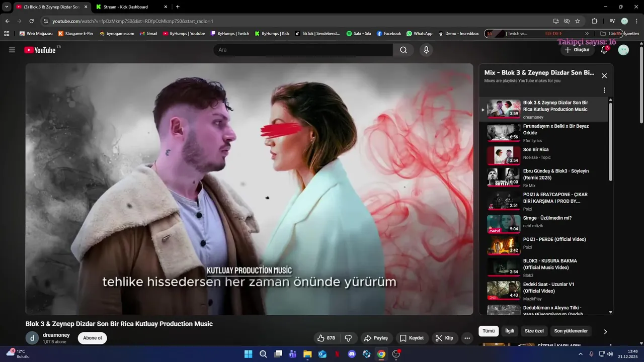Open the Windows Start menu
Viewport: 644px width, 362px height.
(x=249, y=354)
